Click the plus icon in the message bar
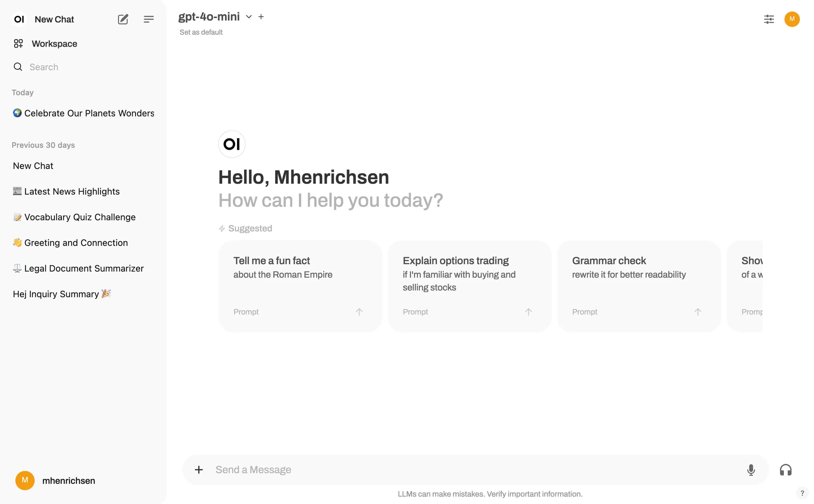 (x=199, y=470)
